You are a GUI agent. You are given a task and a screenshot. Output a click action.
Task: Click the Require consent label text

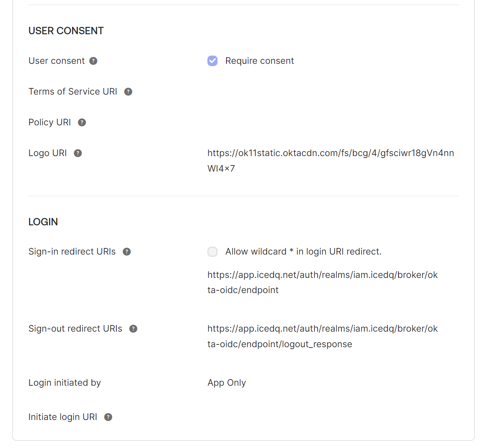260,61
